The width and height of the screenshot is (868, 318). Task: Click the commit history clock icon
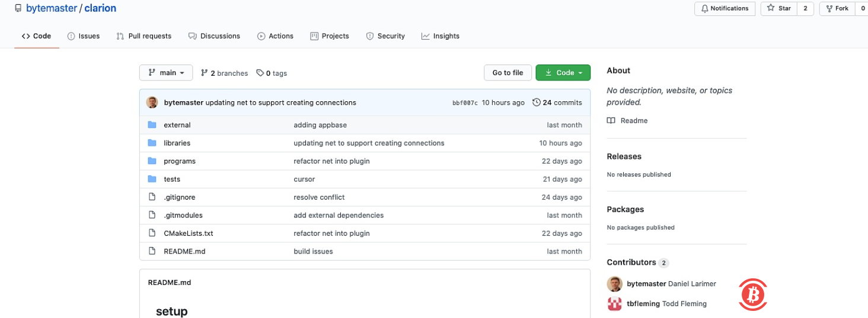(x=536, y=102)
